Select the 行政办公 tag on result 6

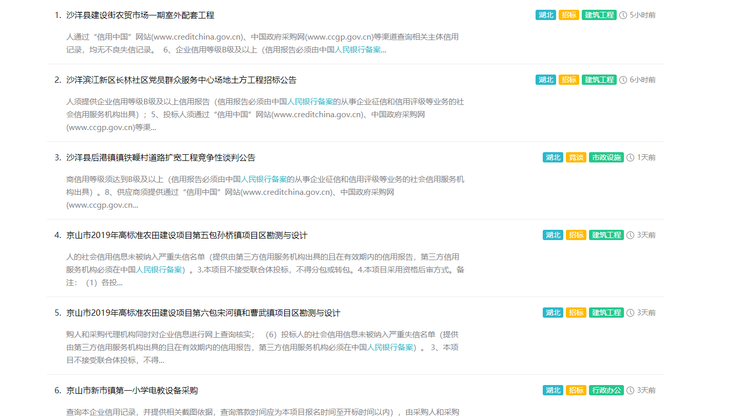pos(606,390)
